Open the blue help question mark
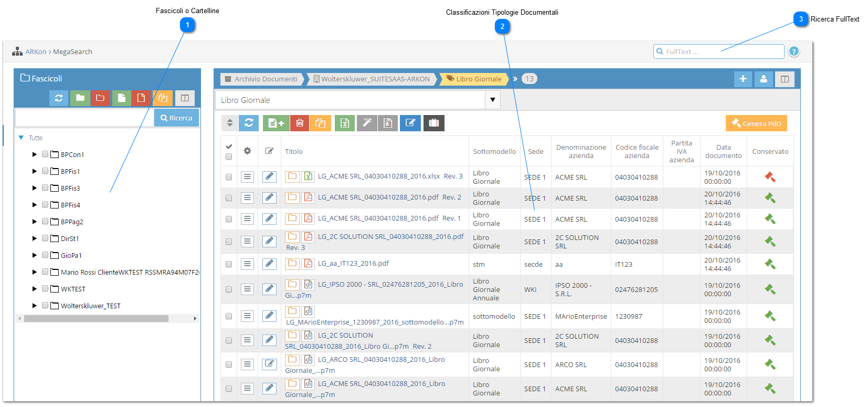The width and height of the screenshot is (868, 407). click(x=794, y=51)
